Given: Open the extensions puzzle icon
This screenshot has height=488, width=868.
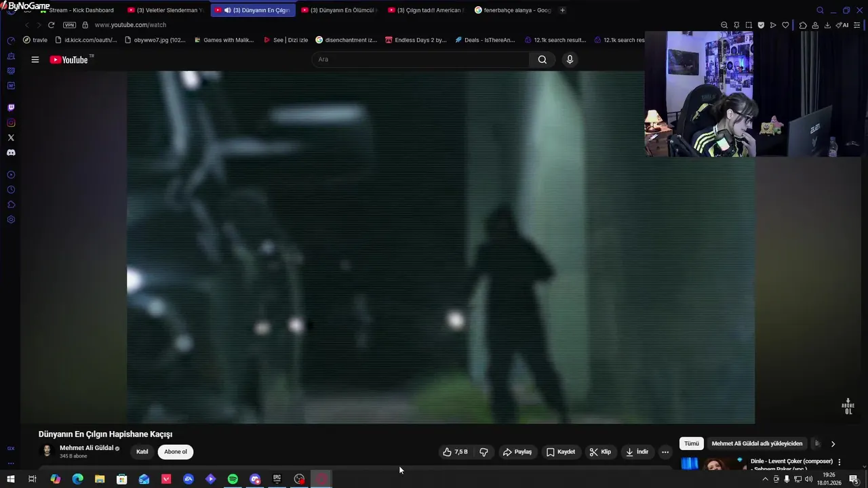Looking at the screenshot, I should point(803,25).
